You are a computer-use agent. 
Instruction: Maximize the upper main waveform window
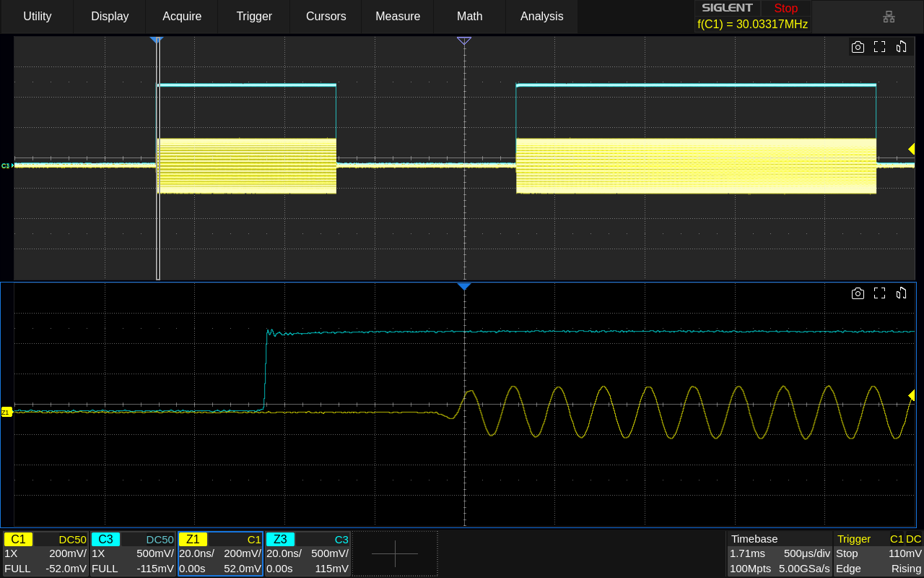pyautogui.click(x=879, y=47)
